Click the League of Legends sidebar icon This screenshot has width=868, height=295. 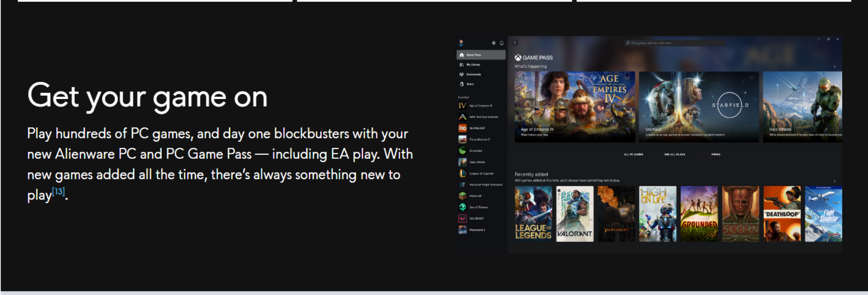[463, 173]
